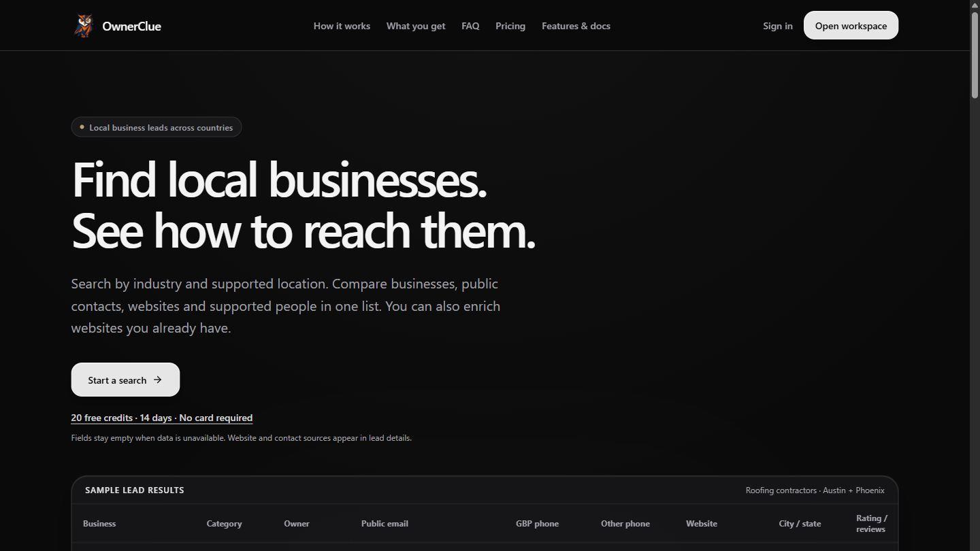This screenshot has width=980, height=551.
Task: Click the City / state column header
Action: pos(800,523)
